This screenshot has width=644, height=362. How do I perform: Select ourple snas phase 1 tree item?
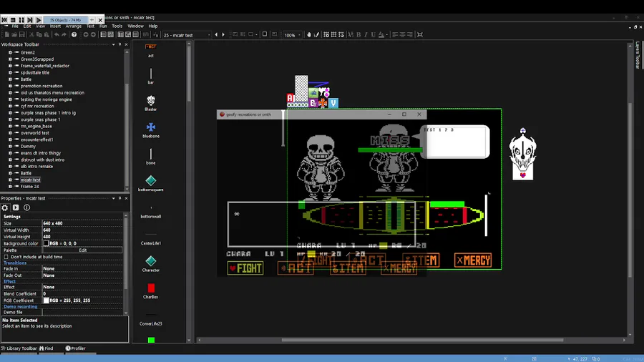[x=40, y=119]
